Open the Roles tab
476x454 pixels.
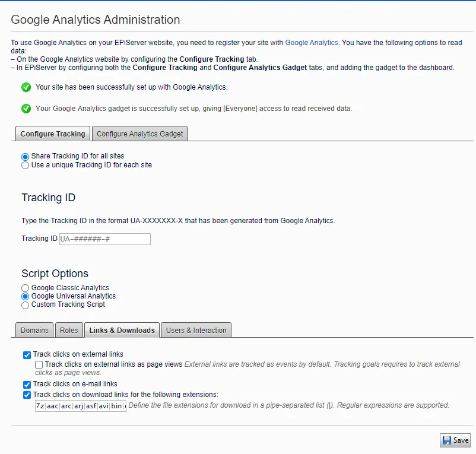coord(69,330)
